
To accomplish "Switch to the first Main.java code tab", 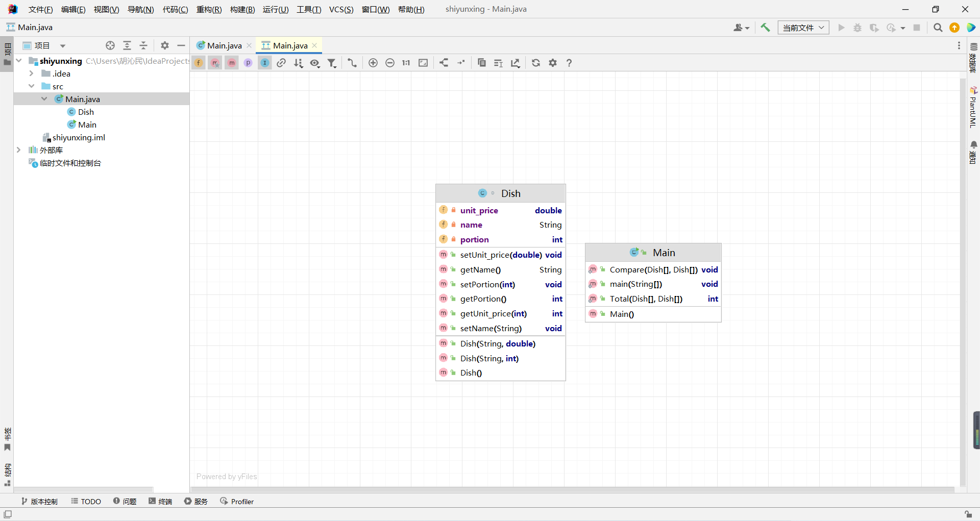I will [224, 45].
